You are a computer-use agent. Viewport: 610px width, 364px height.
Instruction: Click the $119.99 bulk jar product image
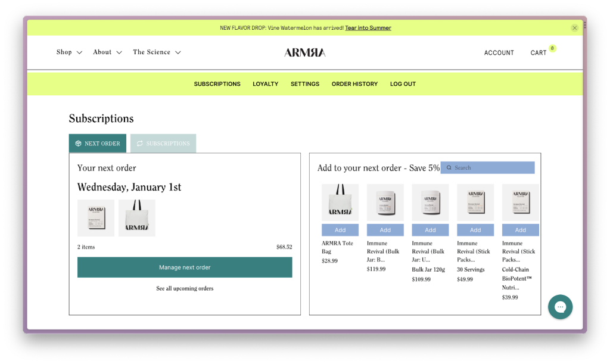tap(385, 203)
